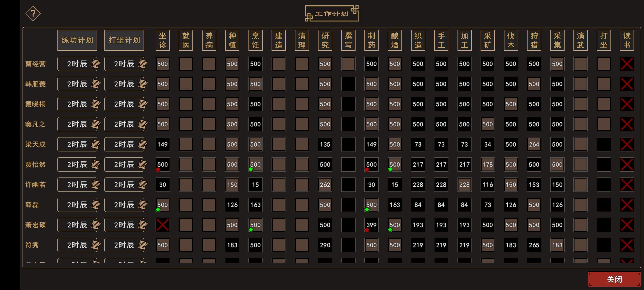Click the scroll icon in 薛磊's 练功 plan
This screenshot has height=290, width=644.
[96, 205]
